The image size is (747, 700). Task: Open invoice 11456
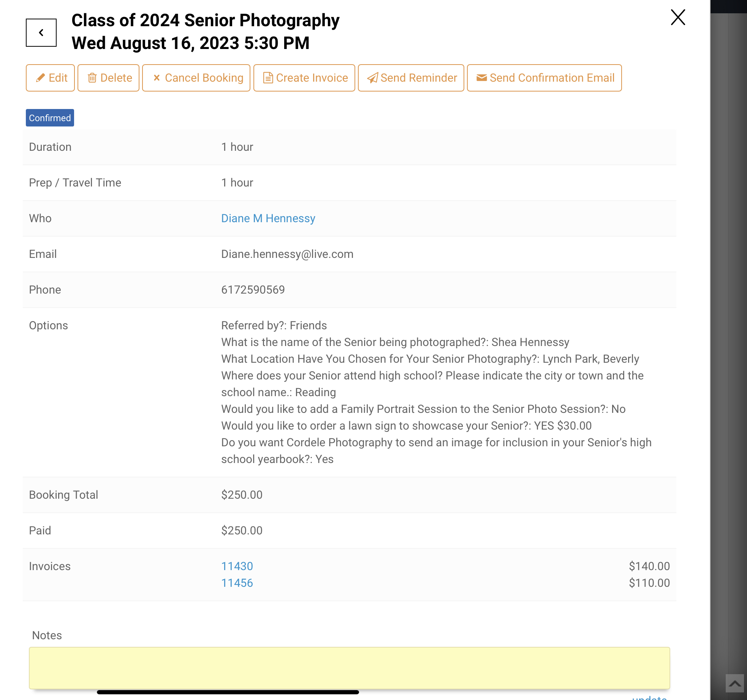click(x=237, y=583)
